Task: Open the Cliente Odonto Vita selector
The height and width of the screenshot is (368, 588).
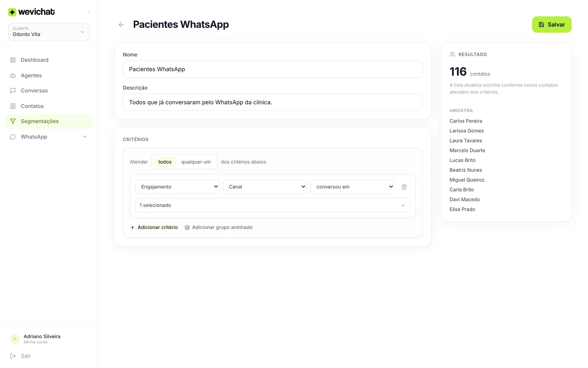Action: click(x=49, y=32)
